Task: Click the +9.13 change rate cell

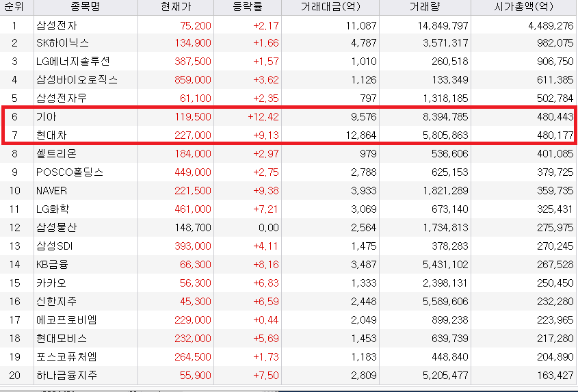Action: coord(266,135)
